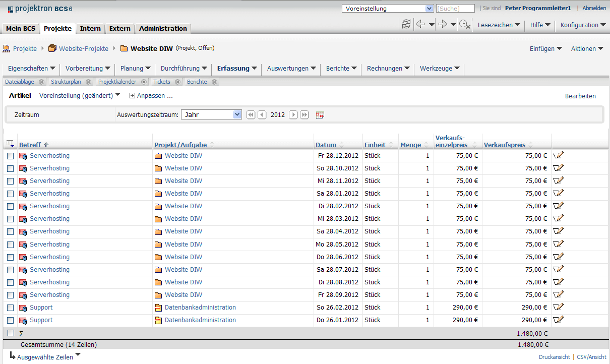
Task: Open the CSV/Ansicht link
Action: pos(592,357)
